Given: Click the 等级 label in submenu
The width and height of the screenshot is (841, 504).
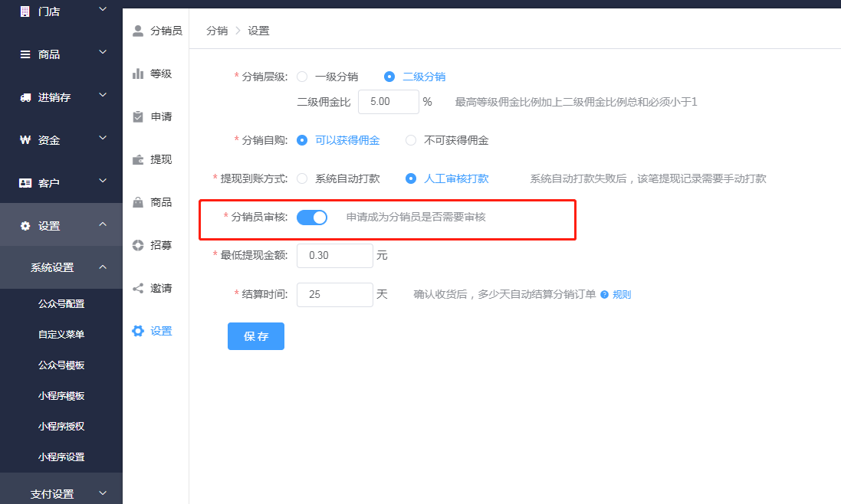Looking at the screenshot, I should tap(161, 74).
